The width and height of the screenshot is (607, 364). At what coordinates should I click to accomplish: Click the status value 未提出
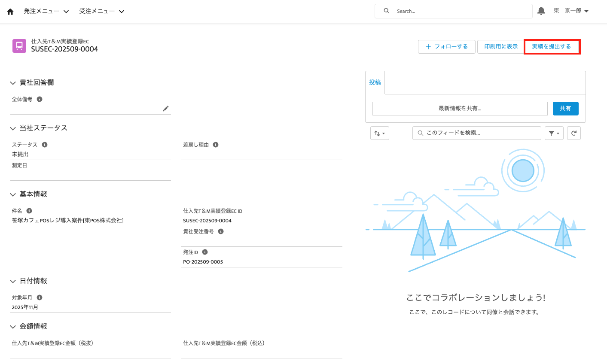click(x=20, y=154)
